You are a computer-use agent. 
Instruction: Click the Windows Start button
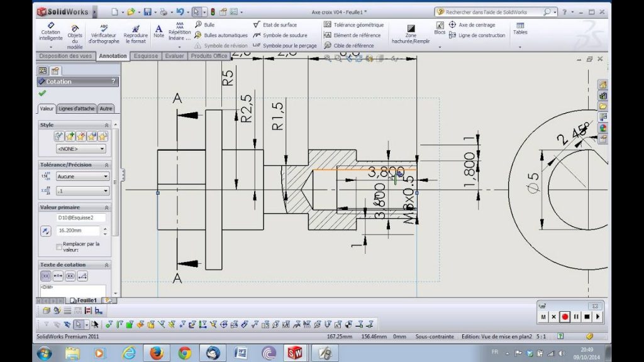[44, 353]
